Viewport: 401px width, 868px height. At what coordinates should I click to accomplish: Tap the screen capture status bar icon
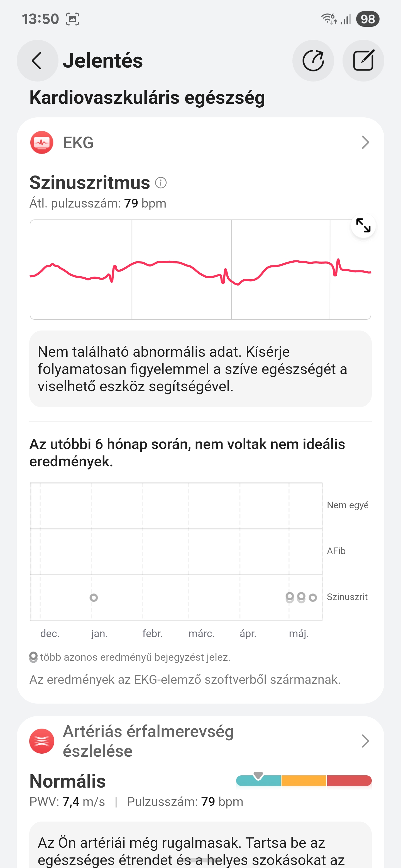(x=72, y=19)
